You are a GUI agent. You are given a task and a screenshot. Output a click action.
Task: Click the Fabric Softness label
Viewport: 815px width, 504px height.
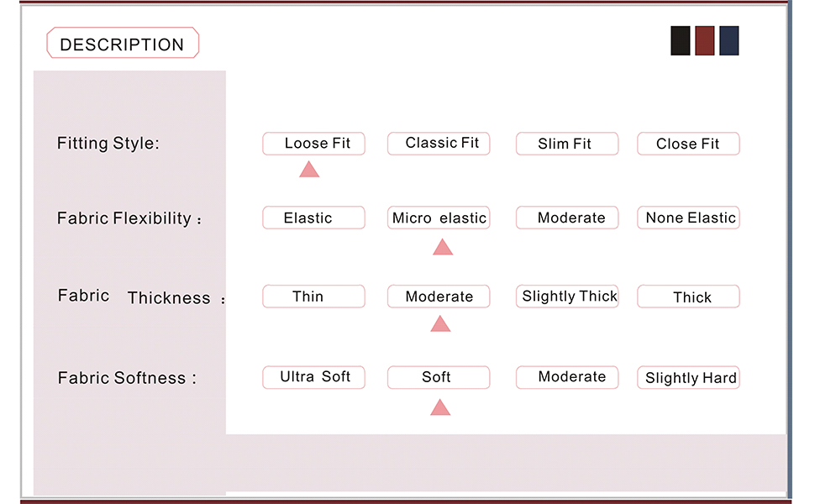click(126, 378)
